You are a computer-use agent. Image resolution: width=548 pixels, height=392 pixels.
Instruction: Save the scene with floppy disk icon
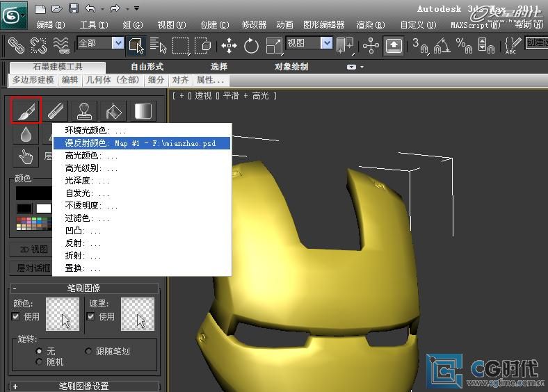click(x=74, y=8)
